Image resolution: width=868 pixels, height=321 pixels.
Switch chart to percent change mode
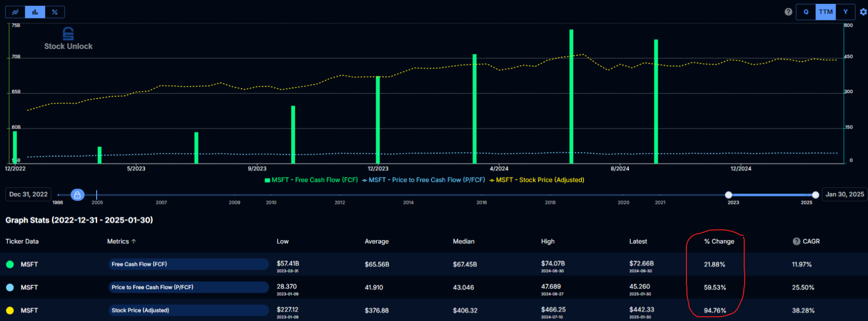point(55,12)
